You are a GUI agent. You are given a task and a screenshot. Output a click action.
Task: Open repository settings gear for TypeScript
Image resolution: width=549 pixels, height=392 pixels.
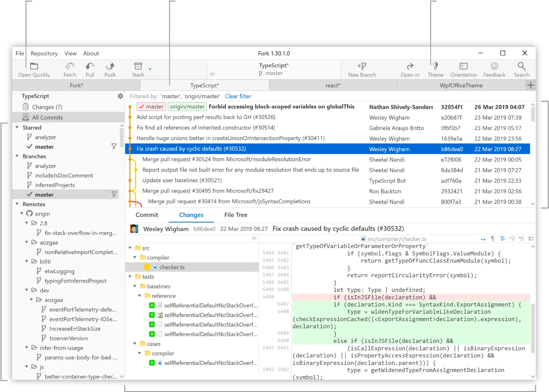tap(120, 96)
